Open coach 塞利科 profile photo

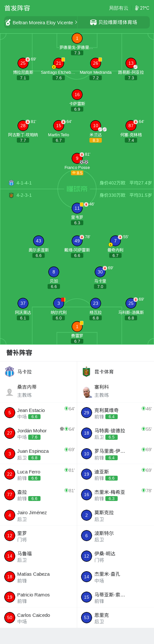(87, 392)
